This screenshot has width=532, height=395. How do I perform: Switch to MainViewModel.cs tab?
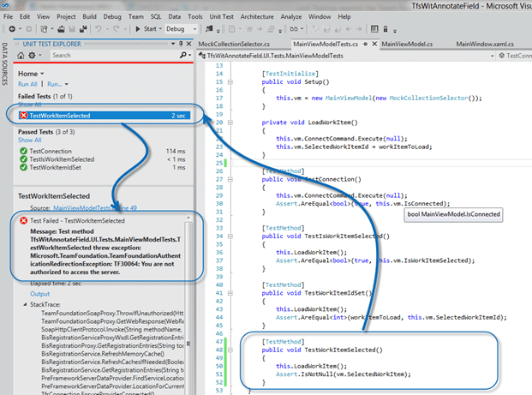click(x=407, y=44)
